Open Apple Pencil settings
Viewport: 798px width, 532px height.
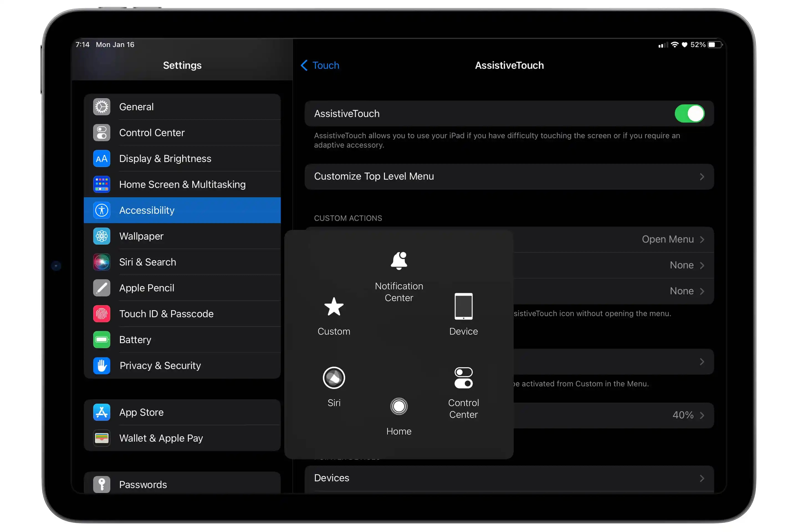pyautogui.click(x=182, y=288)
